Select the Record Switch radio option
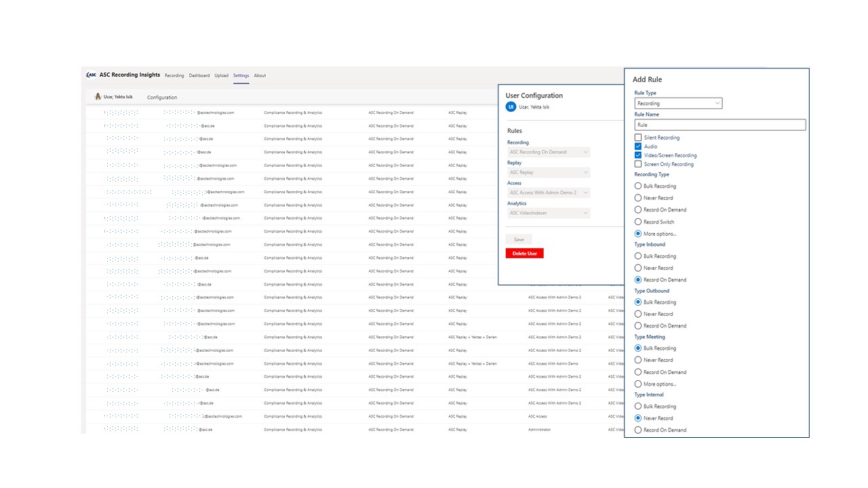 [638, 222]
